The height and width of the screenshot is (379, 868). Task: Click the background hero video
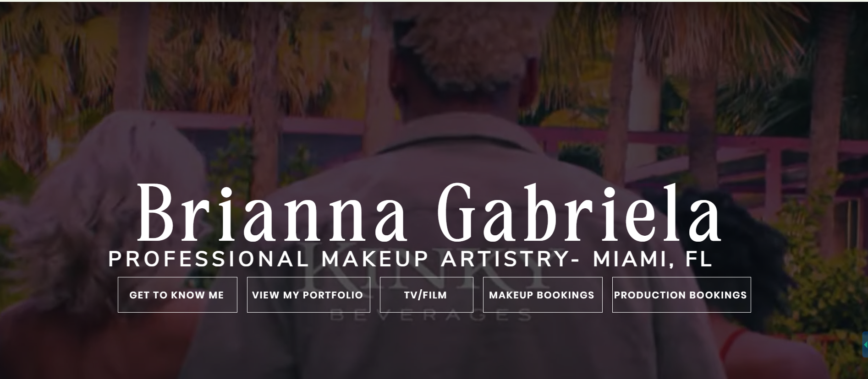[x=434, y=92]
